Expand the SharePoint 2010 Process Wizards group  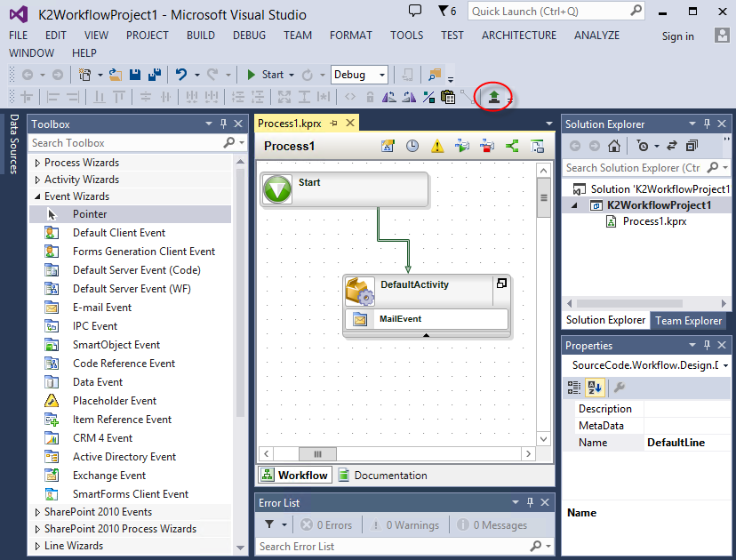37,529
